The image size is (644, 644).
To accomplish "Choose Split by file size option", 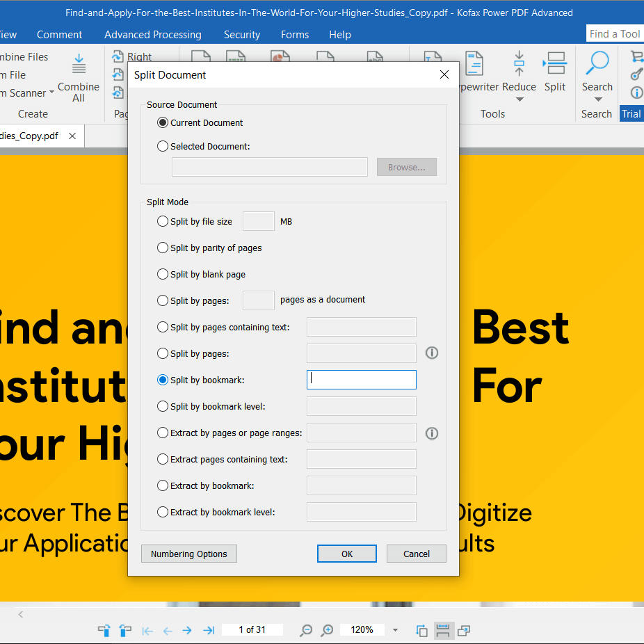I will pos(163,221).
